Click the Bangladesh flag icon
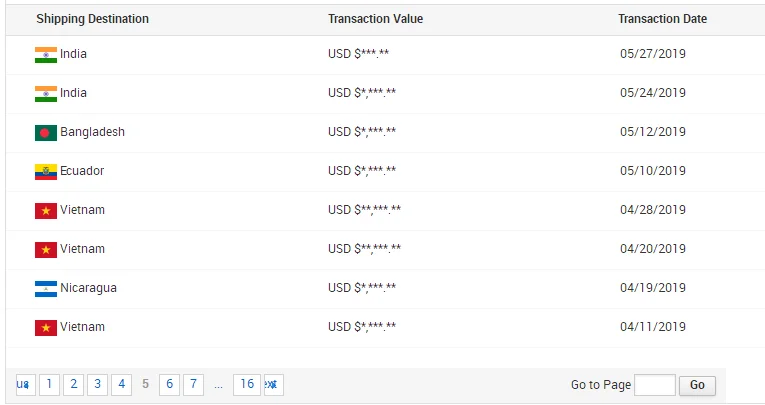 tap(45, 132)
